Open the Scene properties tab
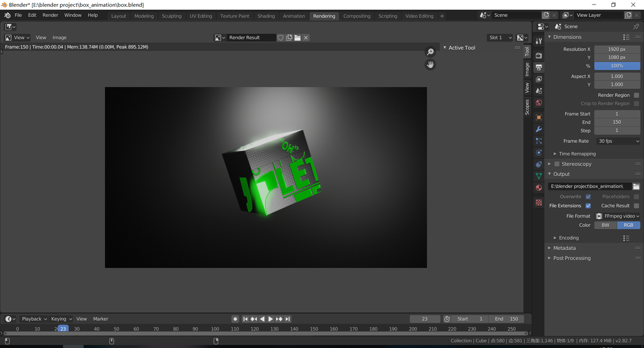644x348 pixels. [x=539, y=90]
